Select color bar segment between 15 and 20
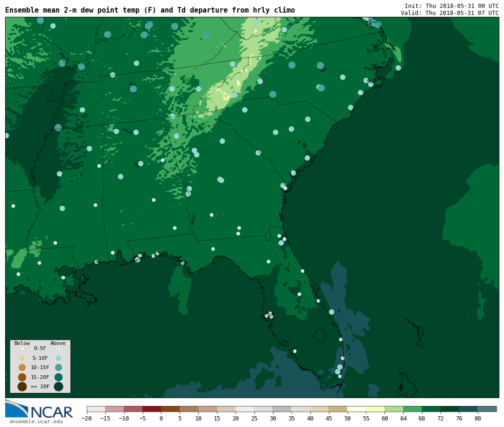This screenshot has height=427, width=504. (226, 409)
